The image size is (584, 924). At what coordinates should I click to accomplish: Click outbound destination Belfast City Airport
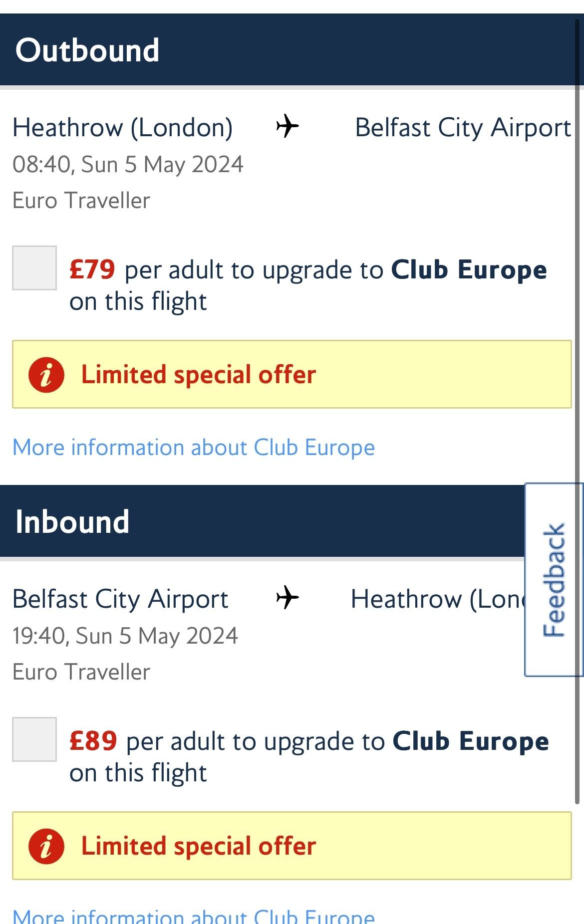463,128
